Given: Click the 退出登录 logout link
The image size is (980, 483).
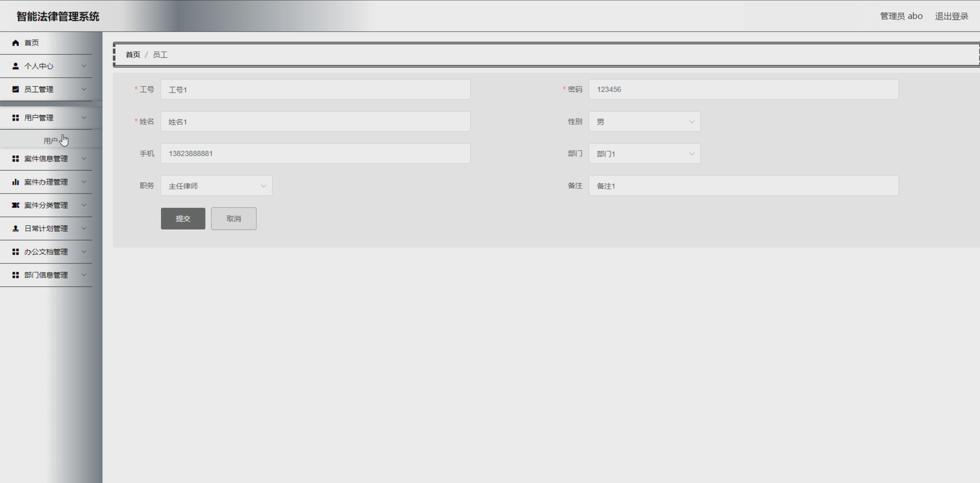Looking at the screenshot, I should pos(951,16).
